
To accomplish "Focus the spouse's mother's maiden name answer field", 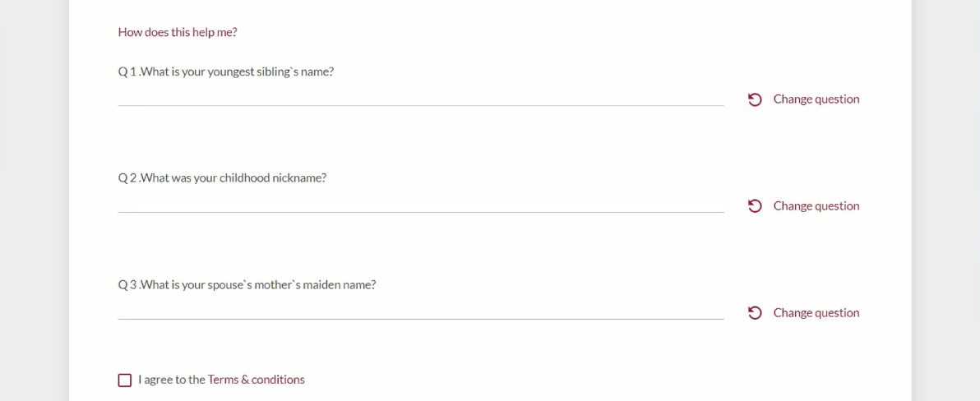I will point(420,311).
